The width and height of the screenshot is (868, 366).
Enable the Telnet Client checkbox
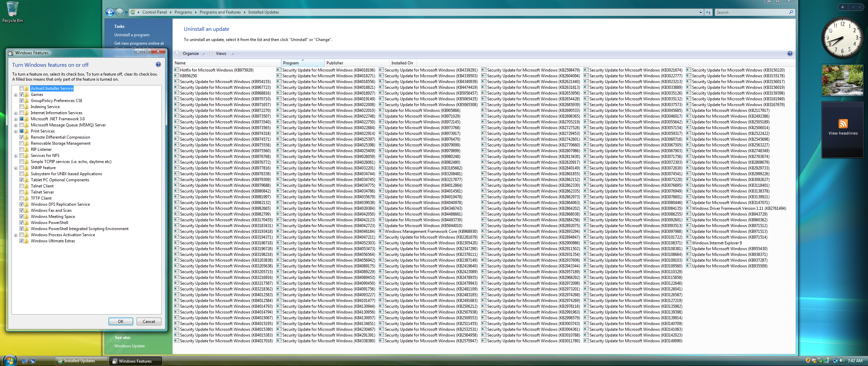coord(21,186)
